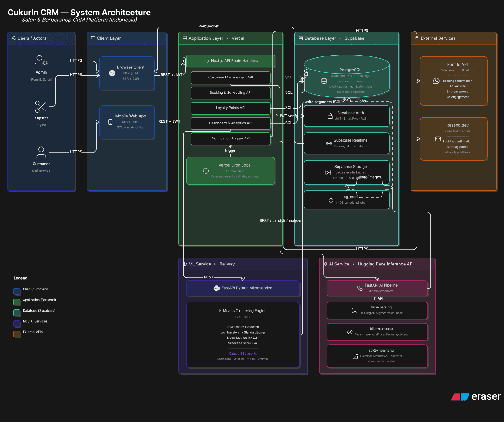
Task: Click the eraser logo
Action: tap(476, 396)
